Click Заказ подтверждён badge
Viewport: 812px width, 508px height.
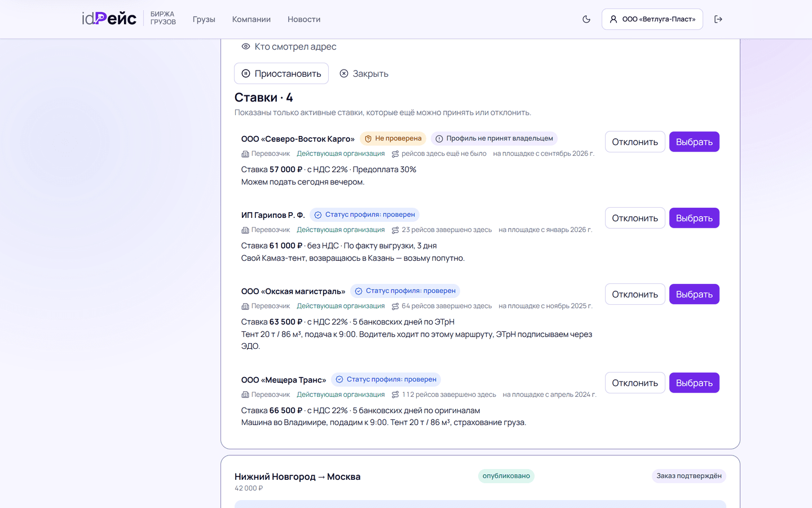[689, 476]
